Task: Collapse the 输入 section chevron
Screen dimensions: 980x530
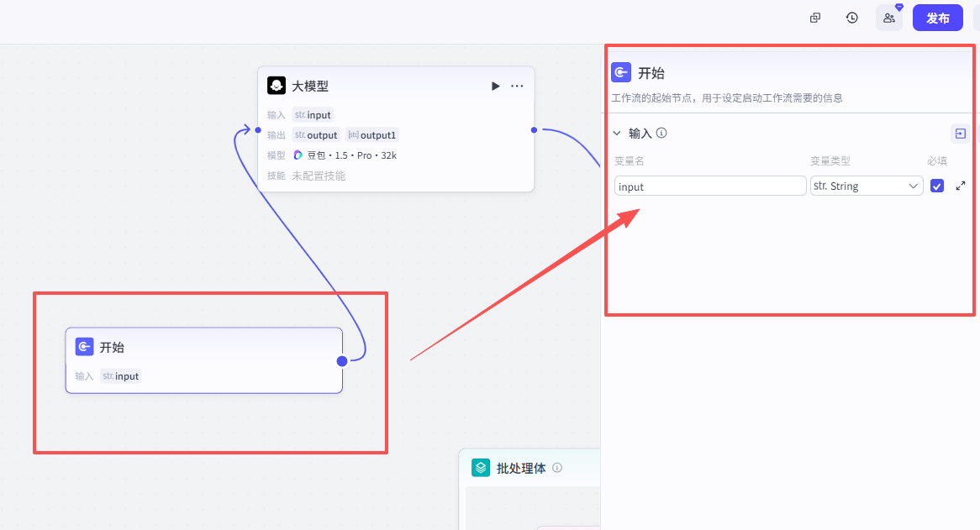Action: [x=617, y=133]
